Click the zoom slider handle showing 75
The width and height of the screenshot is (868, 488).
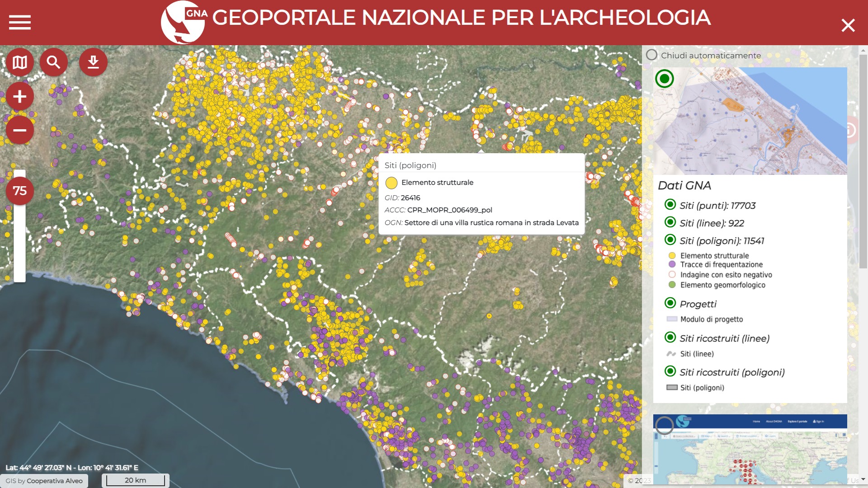point(20,191)
